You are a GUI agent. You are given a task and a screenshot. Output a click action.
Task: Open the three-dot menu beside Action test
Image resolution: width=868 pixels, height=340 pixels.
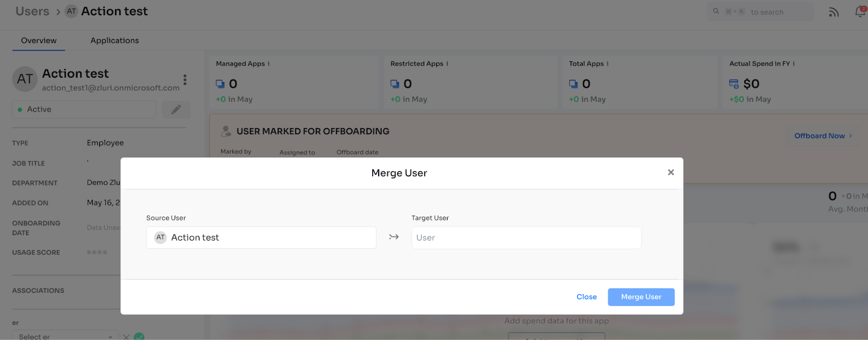point(185,80)
